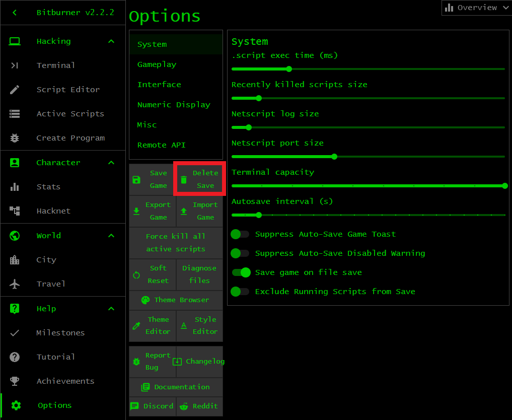Click the Hacknet network tree icon
The image size is (512, 420).
(15, 211)
